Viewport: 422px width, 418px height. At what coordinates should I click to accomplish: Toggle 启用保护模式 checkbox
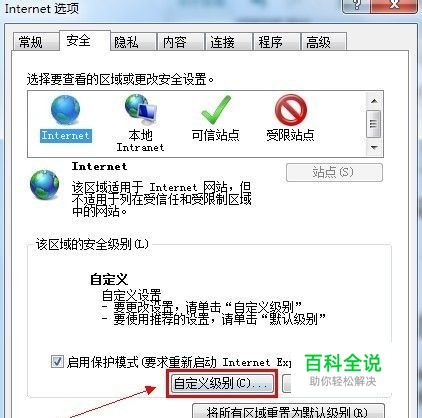pos(57,361)
